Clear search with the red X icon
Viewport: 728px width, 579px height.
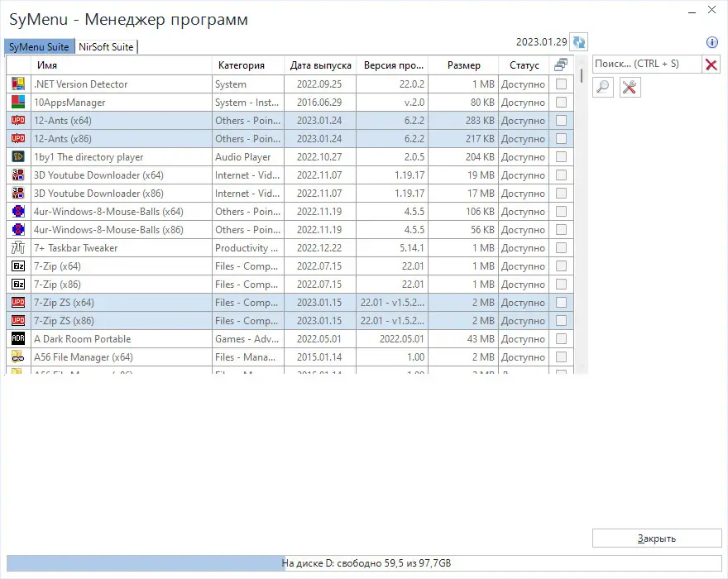point(711,65)
